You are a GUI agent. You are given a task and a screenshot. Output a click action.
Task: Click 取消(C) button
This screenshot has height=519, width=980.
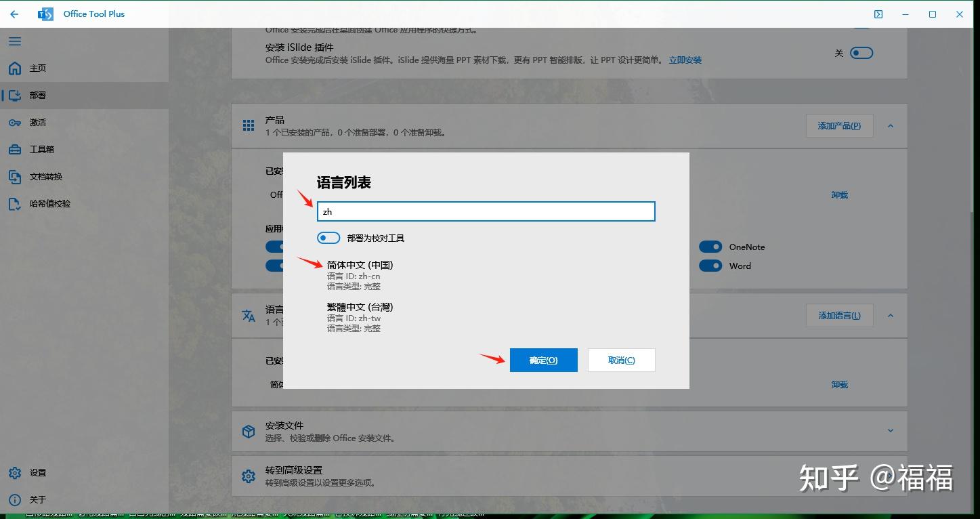[x=622, y=360]
